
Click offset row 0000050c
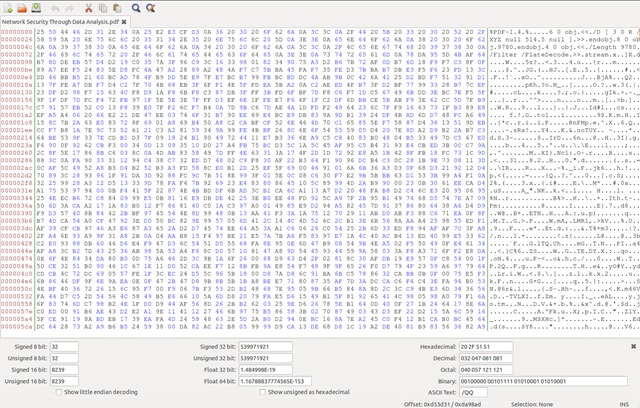coord(17,288)
